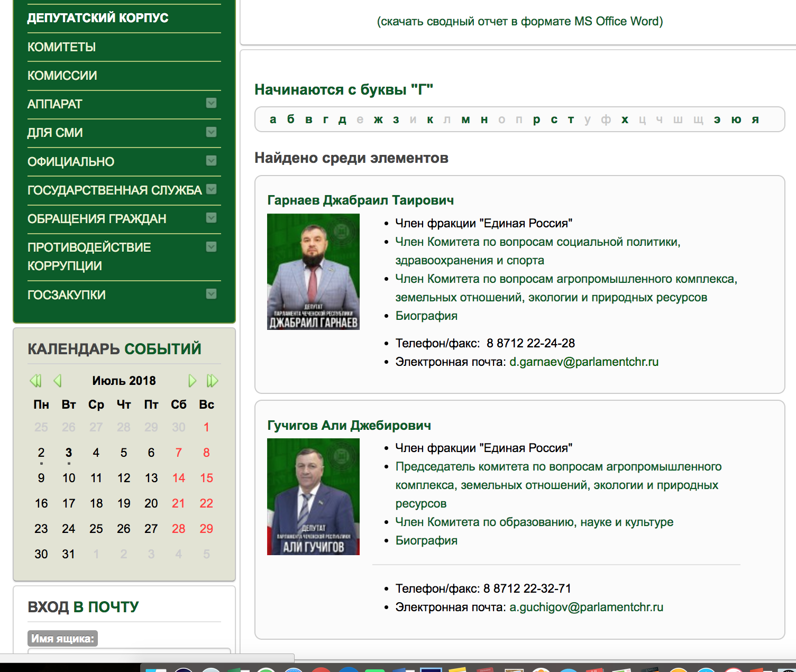Open the КОМИССИИ menu item

click(x=62, y=76)
